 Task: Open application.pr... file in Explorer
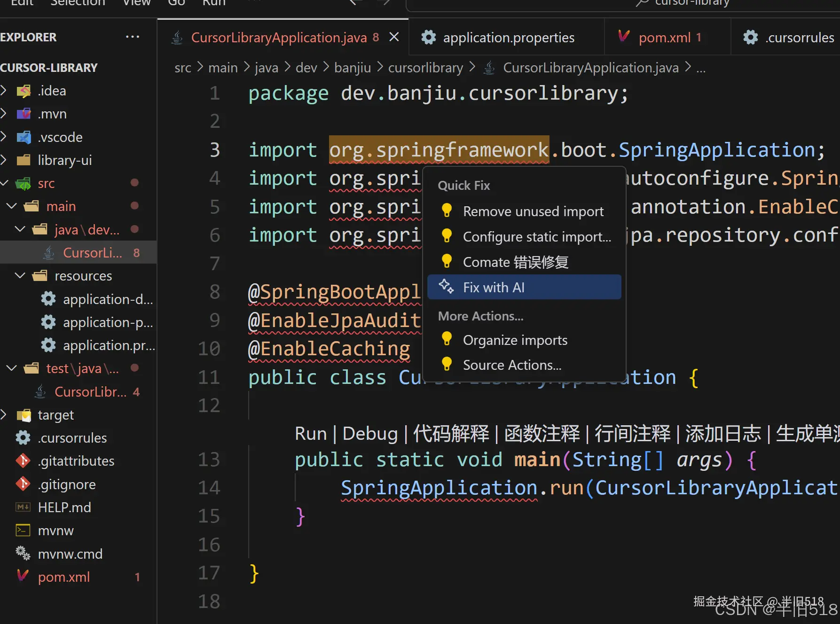click(x=79, y=345)
